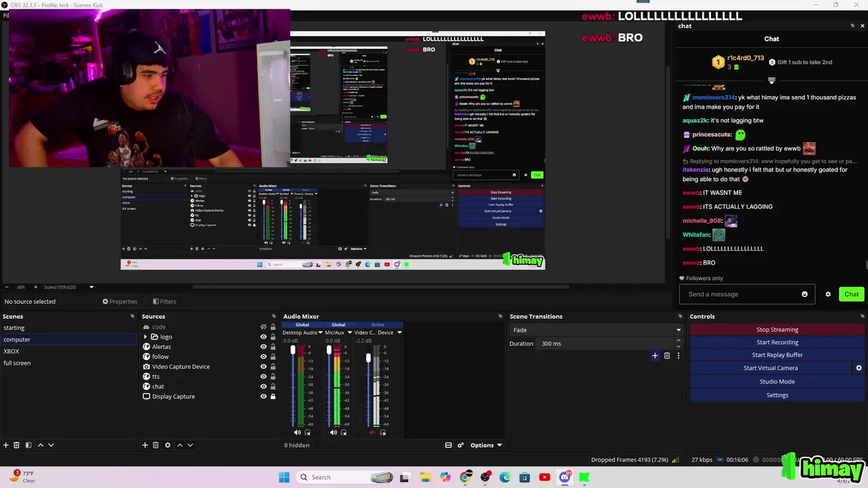Pop out Controls dock icon
Image resolution: width=868 pixels, height=488 pixels.
click(862, 317)
